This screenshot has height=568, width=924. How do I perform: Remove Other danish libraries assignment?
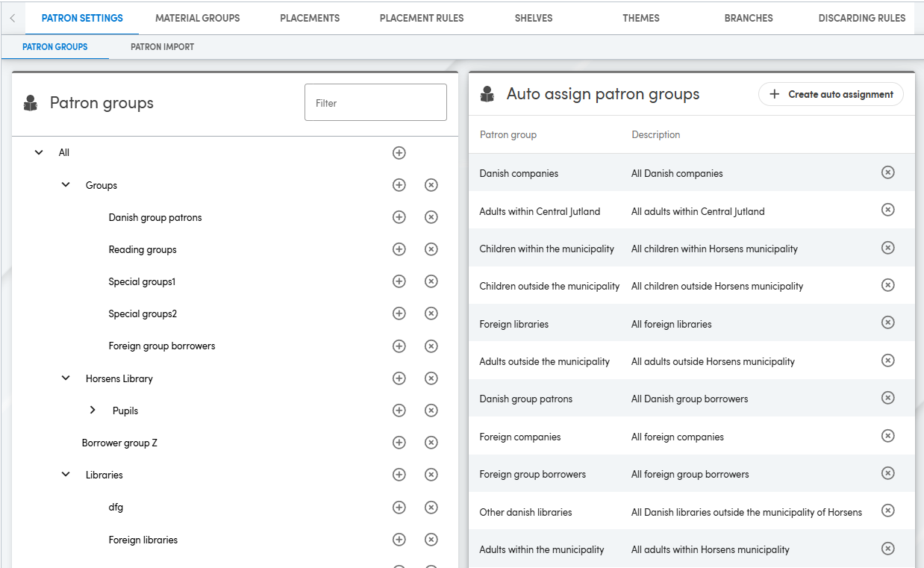click(888, 511)
